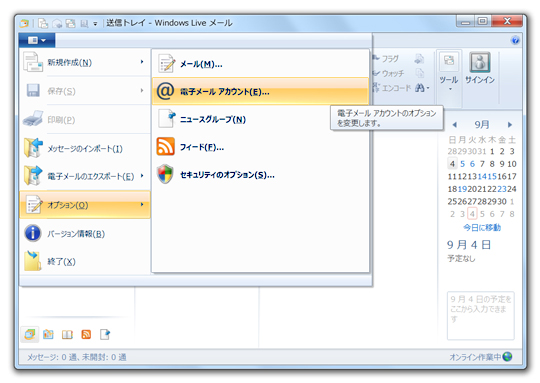The width and height of the screenshot is (540, 383).
Task: Select オプション(O) menu item
Action: coord(85,205)
